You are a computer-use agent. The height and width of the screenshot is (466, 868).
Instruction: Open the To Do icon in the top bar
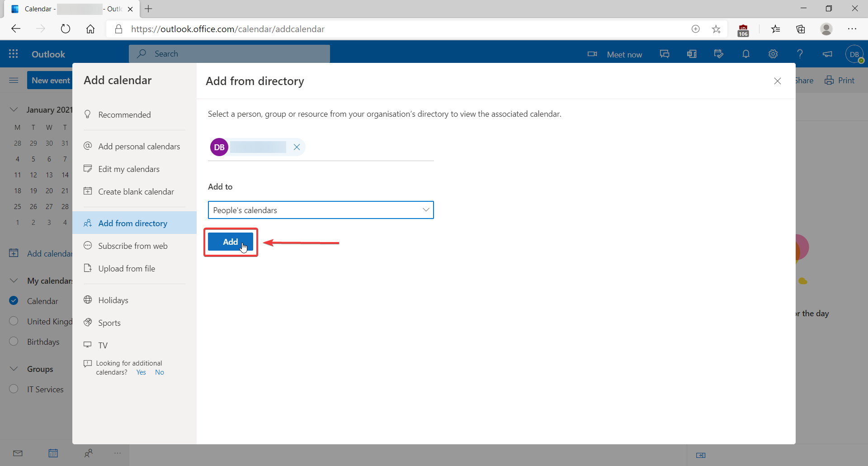718,54
